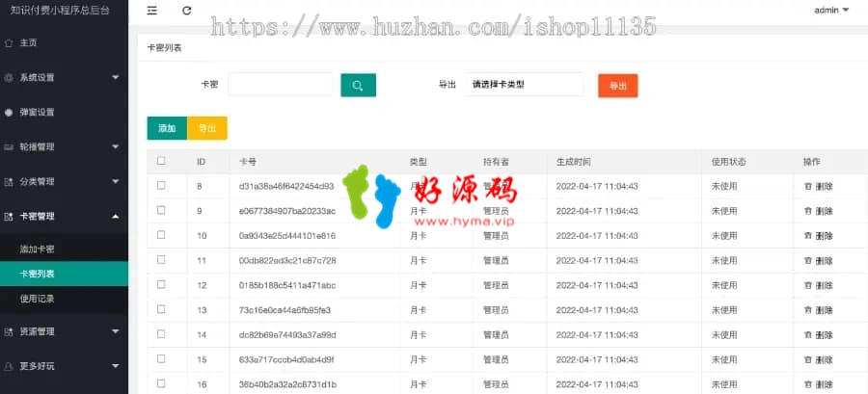Click the yellow 导出 button
Image resolution: width=868 pixels, height=394 pixels.
[x=207, y=128]
